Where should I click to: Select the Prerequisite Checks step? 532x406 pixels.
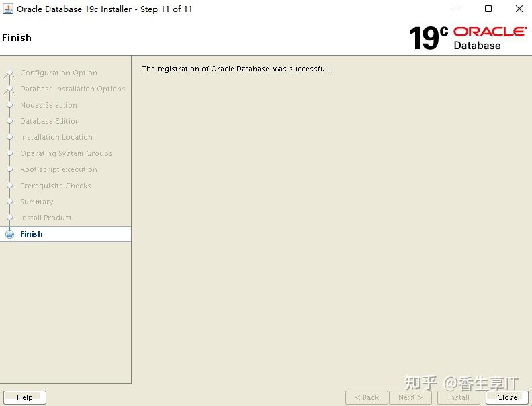pyautogui.click(x=56, y=186)
